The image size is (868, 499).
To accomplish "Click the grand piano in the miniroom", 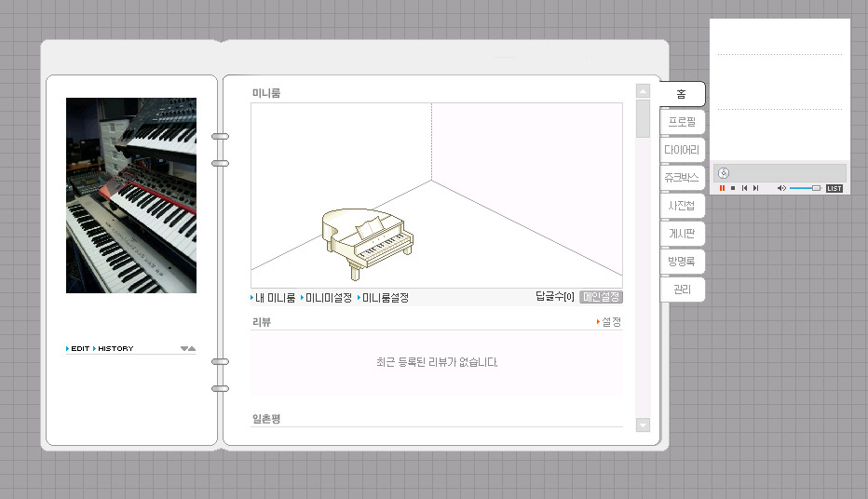I will (x=368, y=243).
